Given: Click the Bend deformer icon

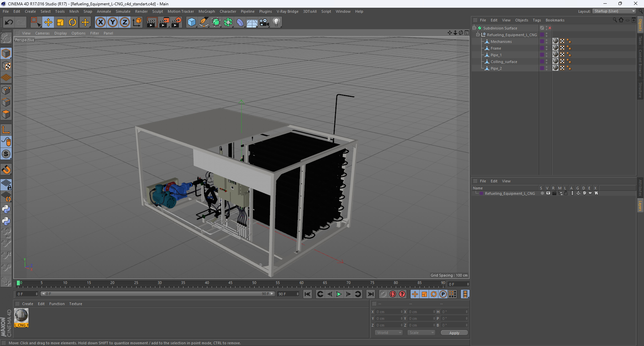Looking at the screenshot, I should tap(240, 22).
